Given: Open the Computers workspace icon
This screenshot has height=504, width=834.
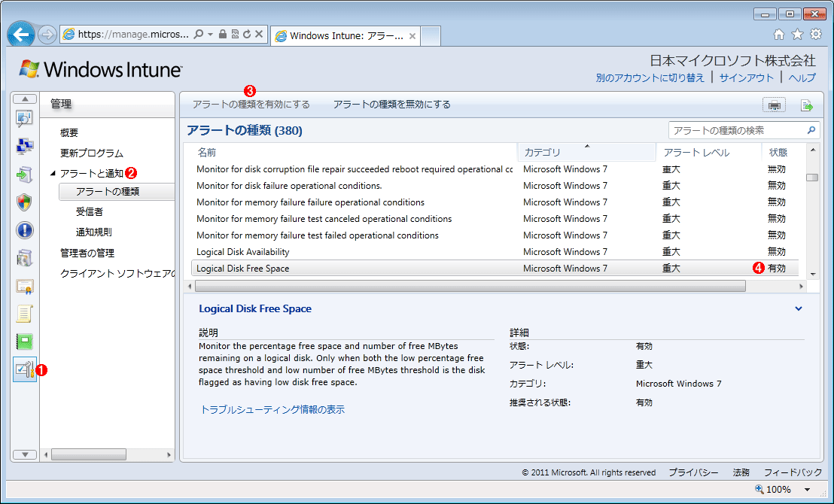Looking at the screenshot, I should (x=25, y=146).
